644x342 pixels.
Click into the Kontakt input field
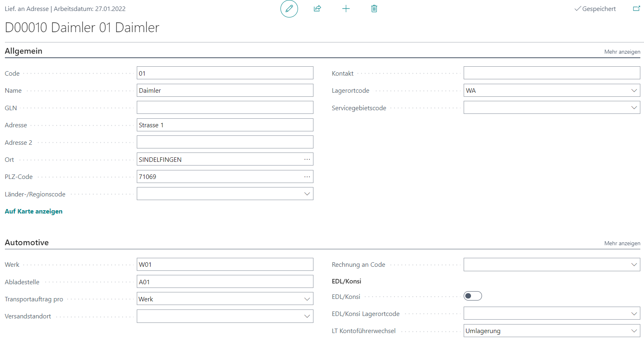pyautogui.click(x=552, y=73)
